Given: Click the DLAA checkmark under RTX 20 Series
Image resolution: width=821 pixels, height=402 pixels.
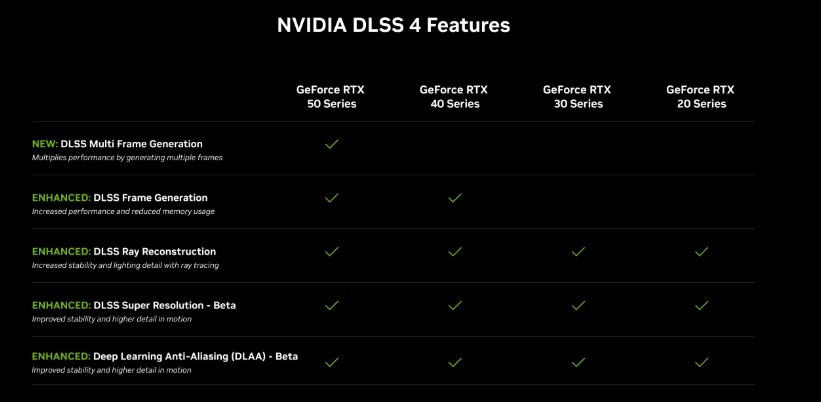Looking at the screenshot, I should 701,362.
